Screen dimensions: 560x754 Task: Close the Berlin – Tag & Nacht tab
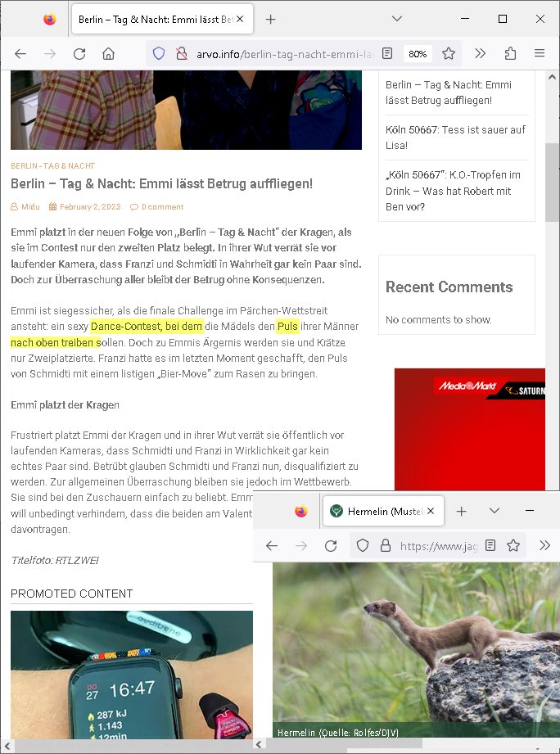(240, 19)
